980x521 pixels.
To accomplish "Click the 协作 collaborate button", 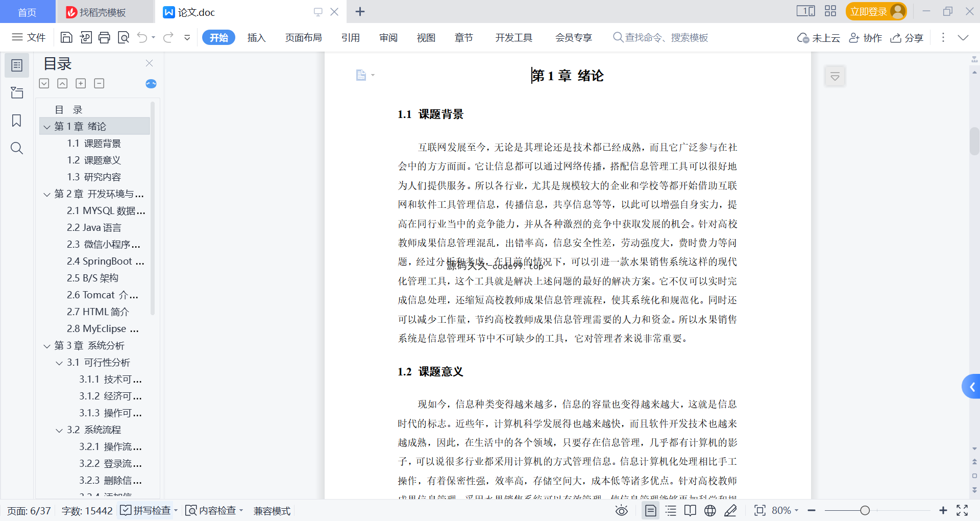I will click(x=865, y=38).
